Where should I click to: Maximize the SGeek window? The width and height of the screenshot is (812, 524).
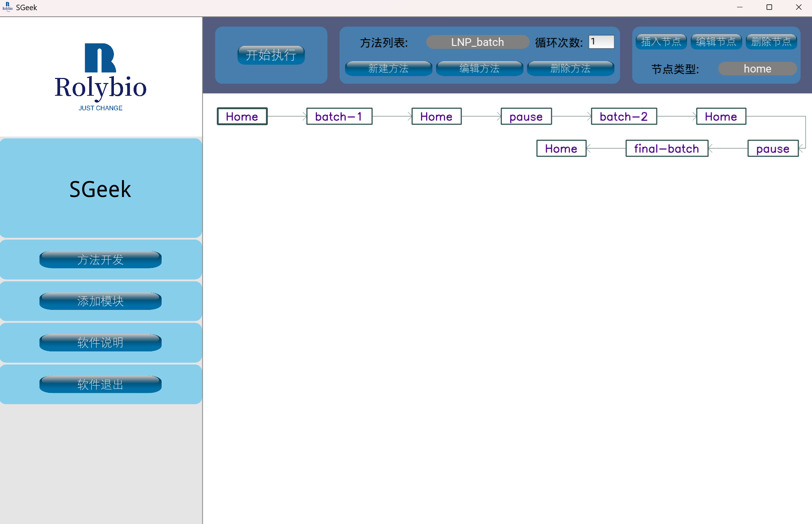tap(769, 7)
